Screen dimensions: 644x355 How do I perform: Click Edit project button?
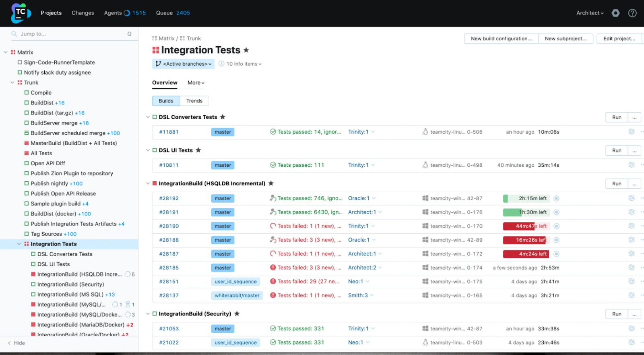[x=619, y=39]
